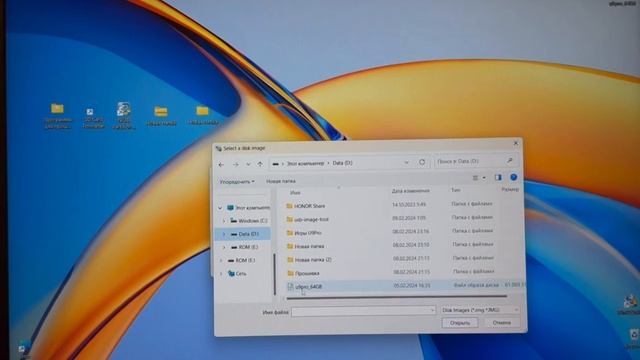Select Data (D:) drive in the tree
640x360 pixels.
(x=244, y=234)
